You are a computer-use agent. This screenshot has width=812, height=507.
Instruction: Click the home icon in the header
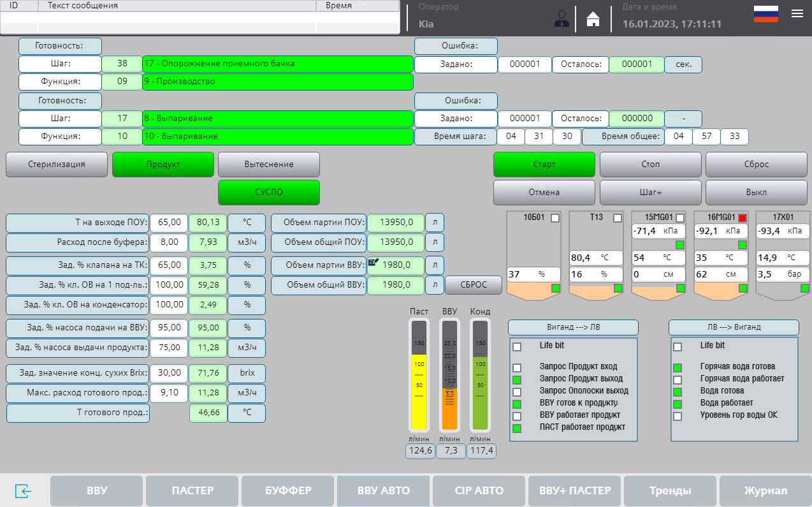[593, 18]
